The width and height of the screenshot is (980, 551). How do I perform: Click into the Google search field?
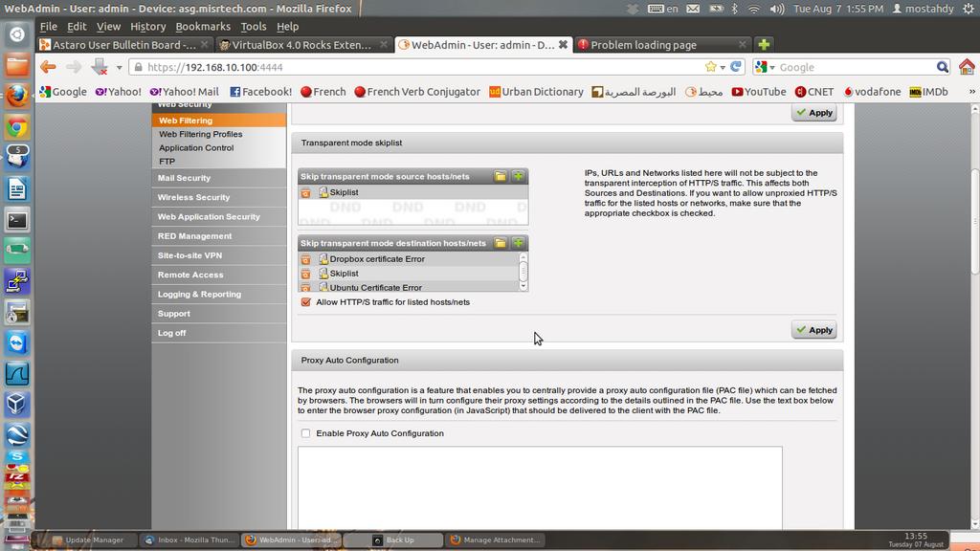coord(855,67)
